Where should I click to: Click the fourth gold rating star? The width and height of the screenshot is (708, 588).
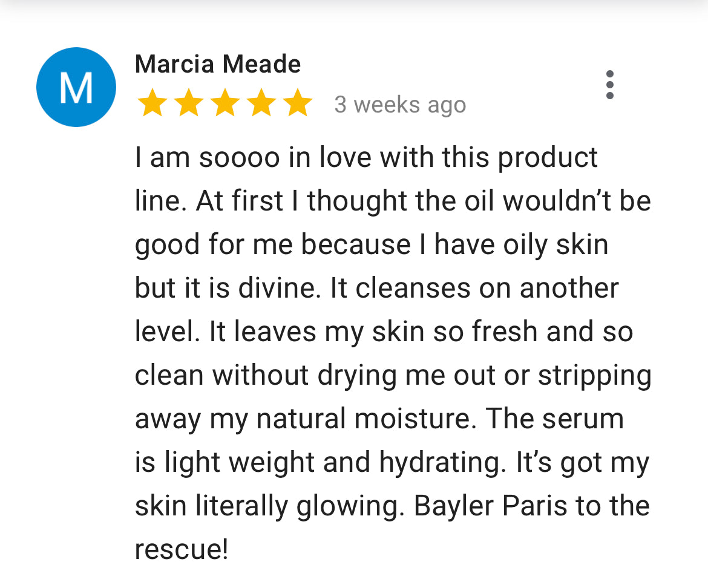[x=261, y=103]
